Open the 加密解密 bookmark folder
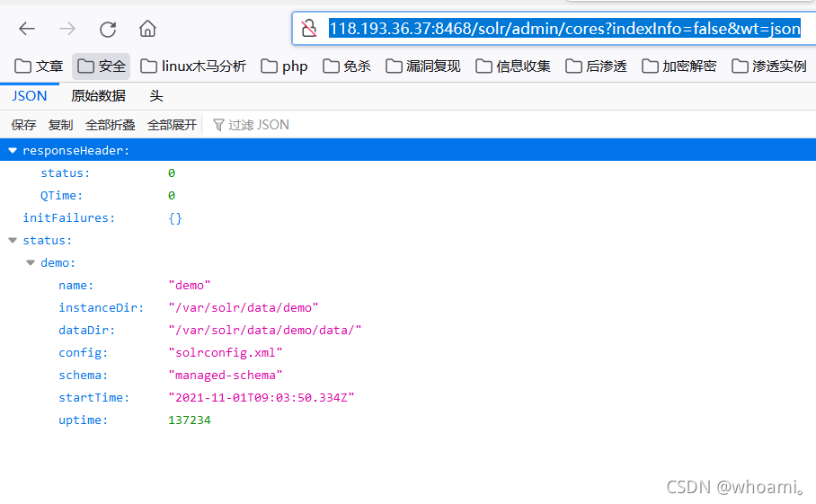 click(x=679, y=66)
